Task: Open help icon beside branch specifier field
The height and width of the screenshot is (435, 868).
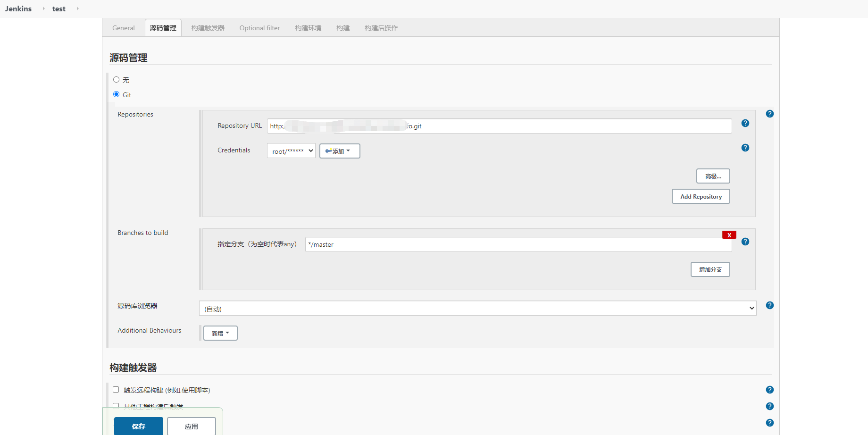Action: tap(745, 242)
